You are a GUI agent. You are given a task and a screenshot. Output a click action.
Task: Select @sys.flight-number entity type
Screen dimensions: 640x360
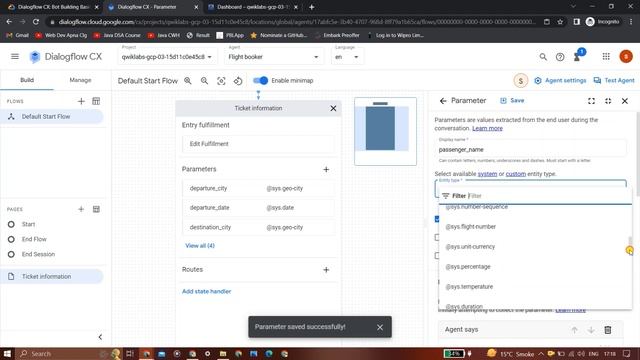535,227
